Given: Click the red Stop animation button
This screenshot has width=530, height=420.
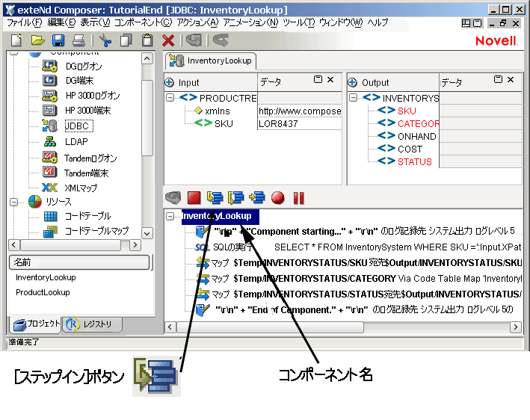Looking at the screenshot, I should [194, 198].
